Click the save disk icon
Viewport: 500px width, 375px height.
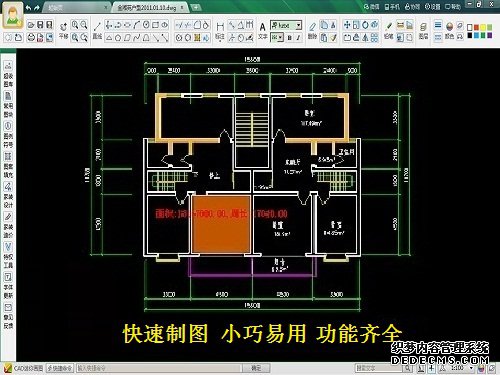tap(40, 25)
